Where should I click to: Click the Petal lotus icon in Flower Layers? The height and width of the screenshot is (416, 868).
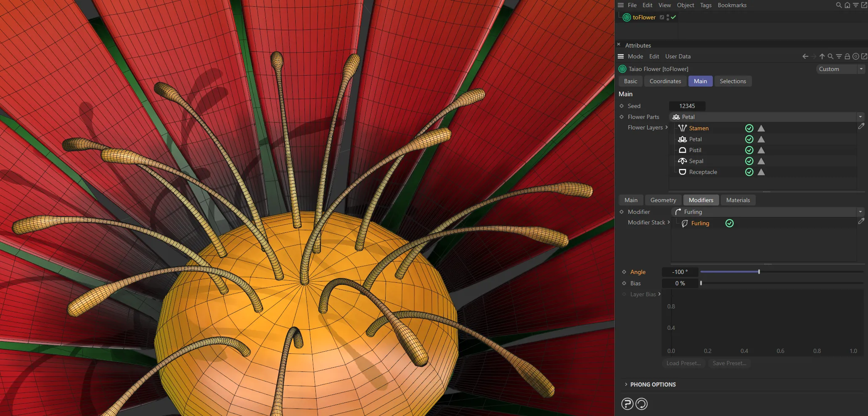[x=682, y=139]
